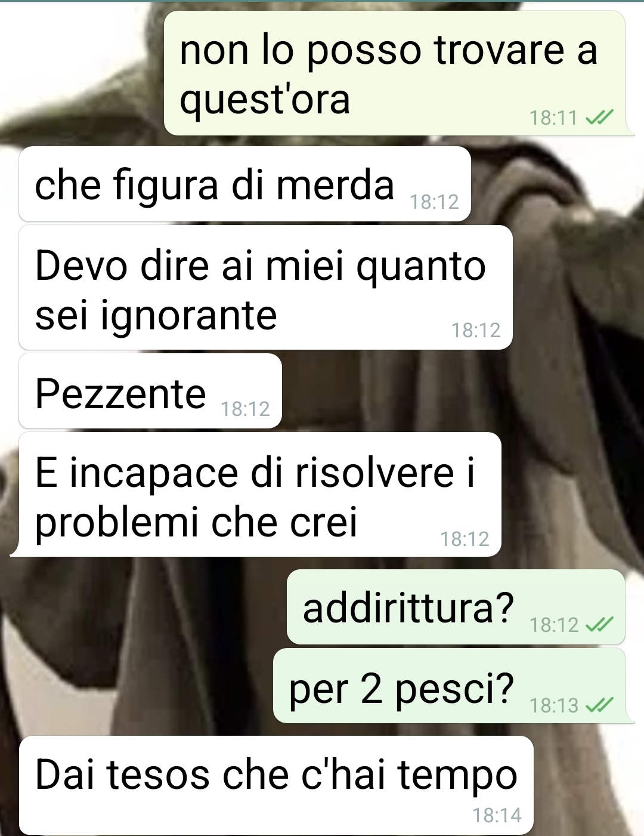Tap the 18:13 timestamp next to 'per 2 pesci?'
The width and height of the screenshot is (644, 836).
pyautogui.click(x=554, y=705)
